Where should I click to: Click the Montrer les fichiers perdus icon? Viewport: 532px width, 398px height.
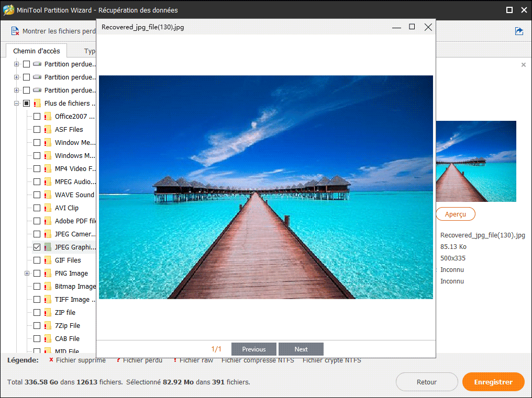coord(15,31)
